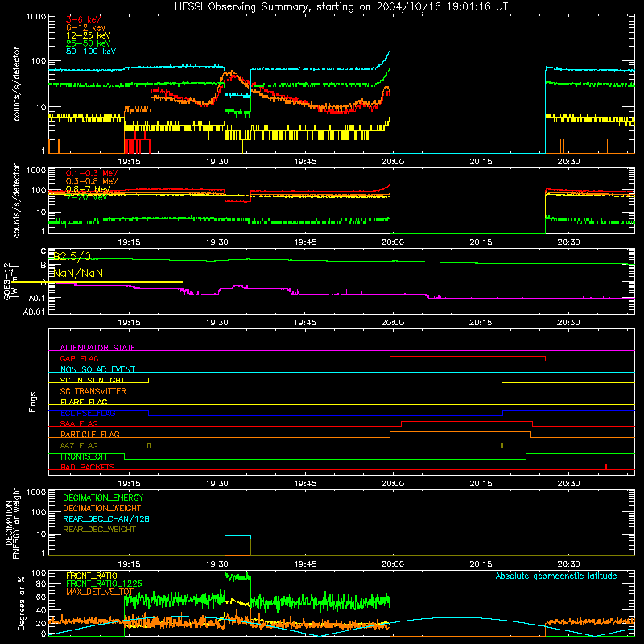Click the 19:30 tick in the top panel
This screenshot has width=644, height=644.
(217, 162)
